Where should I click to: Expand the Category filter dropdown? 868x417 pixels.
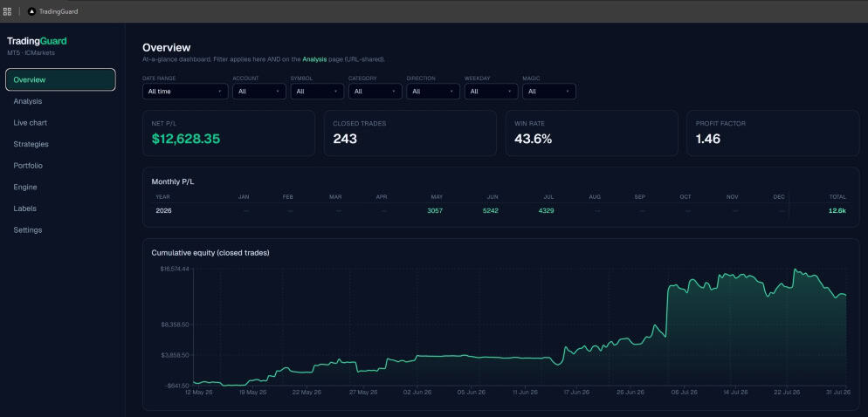pyautogui.click(x=375, y=92)
